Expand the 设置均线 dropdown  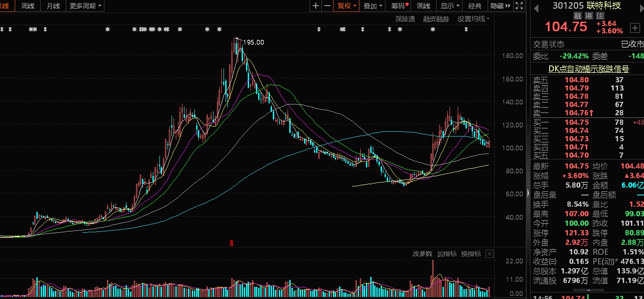[473, 19]
